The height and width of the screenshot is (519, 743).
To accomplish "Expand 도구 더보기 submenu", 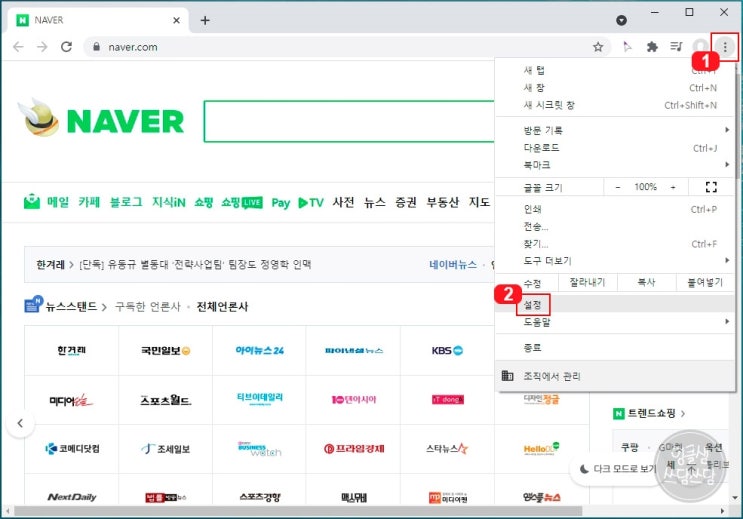I will (x=615, y=261).
